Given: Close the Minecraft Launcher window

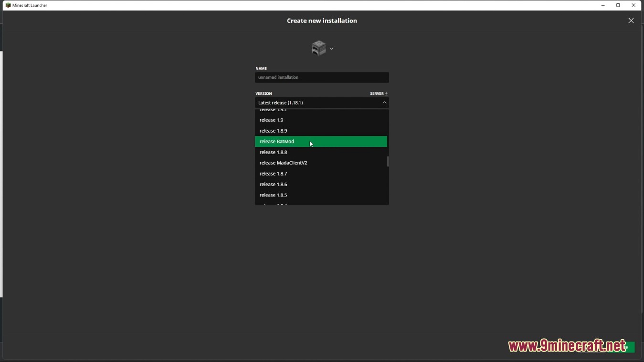Looking at the screenshot, I should (633, 5).
